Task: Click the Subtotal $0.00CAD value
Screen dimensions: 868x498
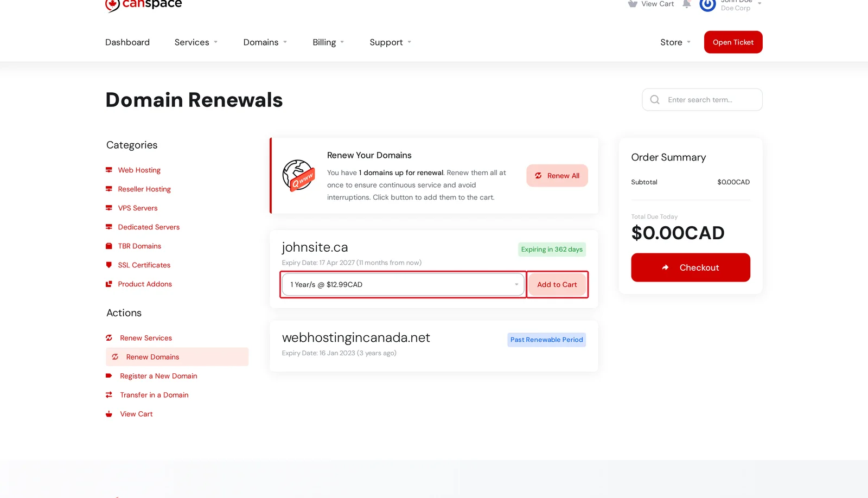Action: [733, 182]
